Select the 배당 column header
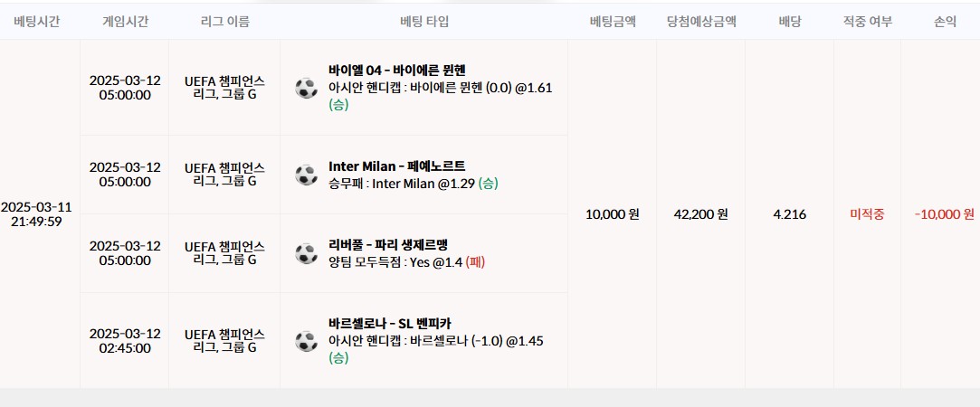980x407 pixels. pos(789,22)
